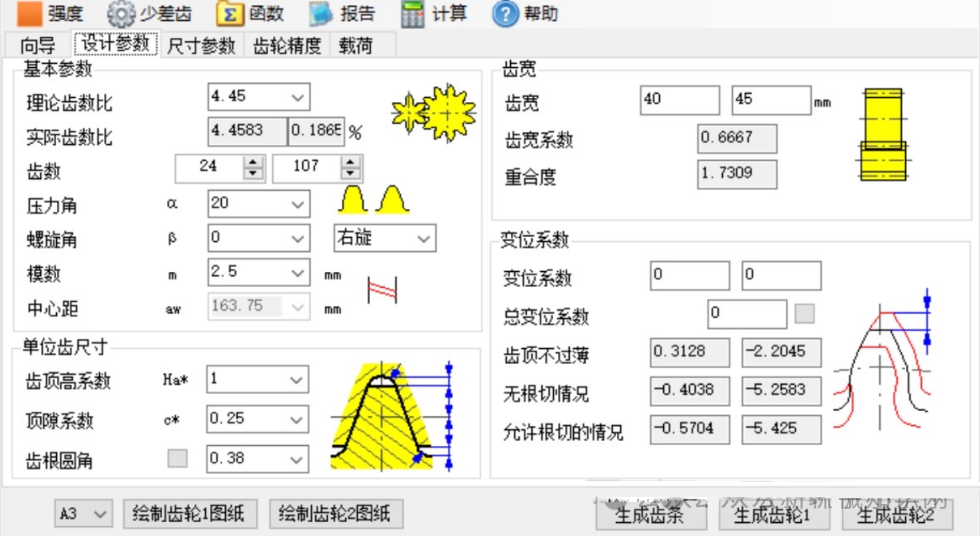Open the 函数 sigma functions tool
980x536 pixels.
[x=250, y=13]
